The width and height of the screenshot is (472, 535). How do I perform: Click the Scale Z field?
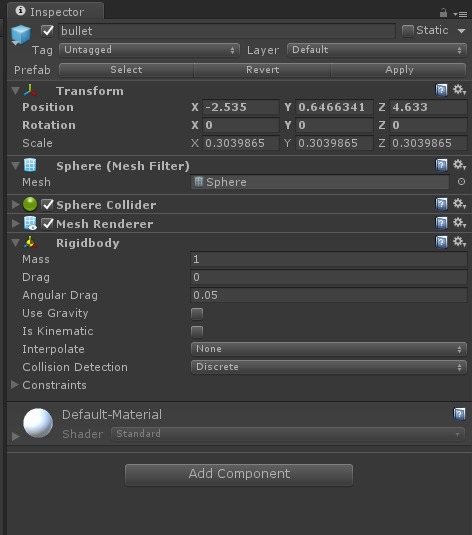click(428, 143)
